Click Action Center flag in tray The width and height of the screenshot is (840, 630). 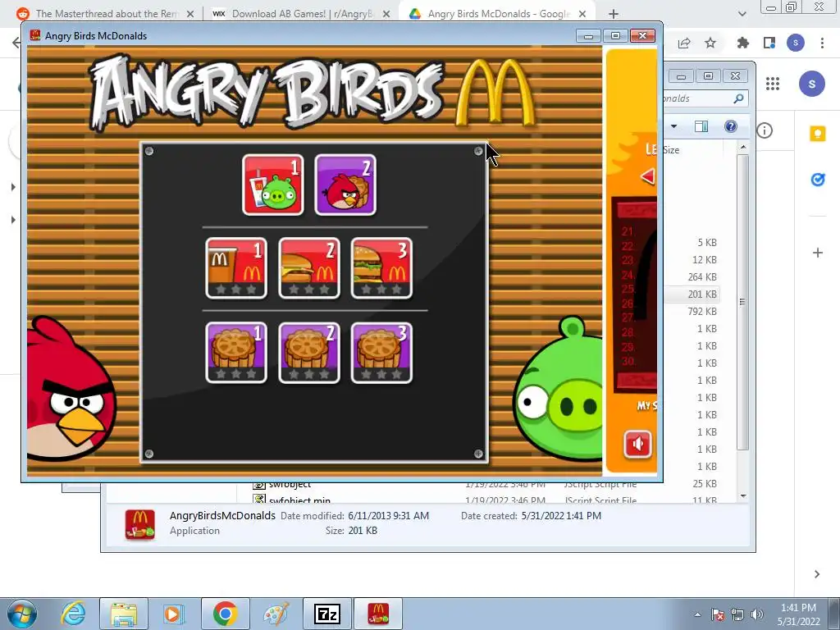[x=718, y=614]
